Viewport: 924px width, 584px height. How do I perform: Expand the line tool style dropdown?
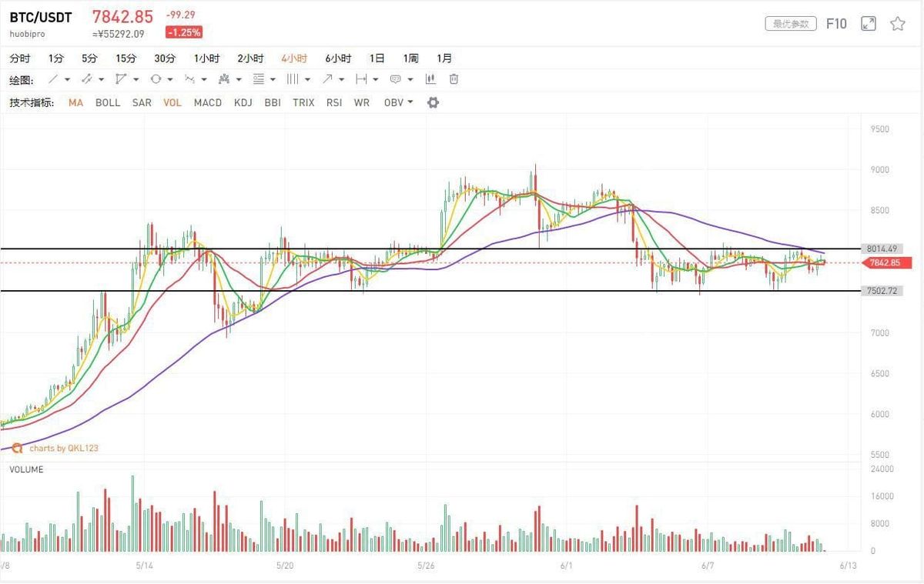tap(69, 78)
